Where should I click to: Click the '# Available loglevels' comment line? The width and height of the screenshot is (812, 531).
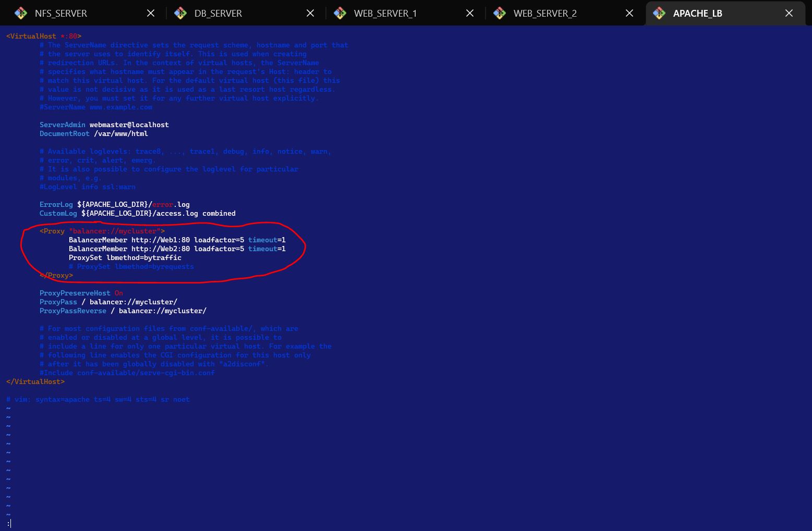[186, 151]
